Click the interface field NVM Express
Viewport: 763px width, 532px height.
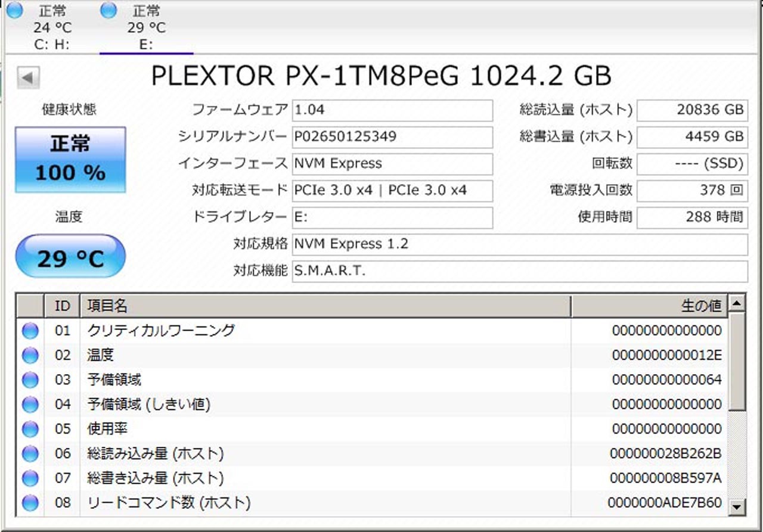pyautogui.click(x=392, y=164)
